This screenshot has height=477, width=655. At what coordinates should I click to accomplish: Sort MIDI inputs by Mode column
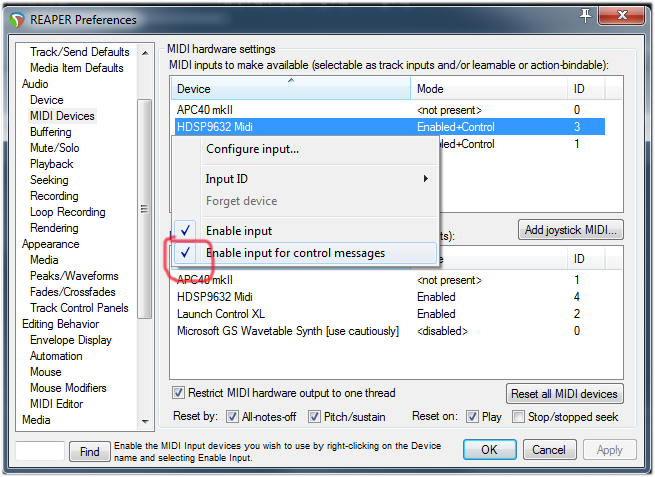click(x=489, y=89)
